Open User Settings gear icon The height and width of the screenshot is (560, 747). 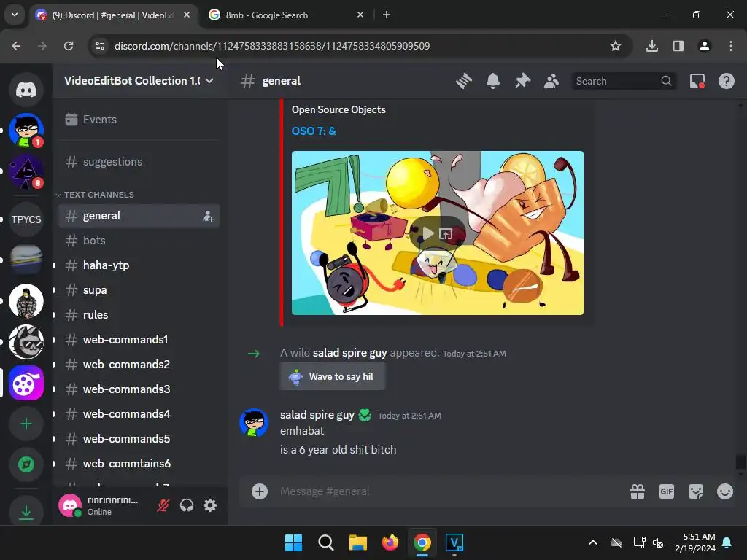coord(210,505)
